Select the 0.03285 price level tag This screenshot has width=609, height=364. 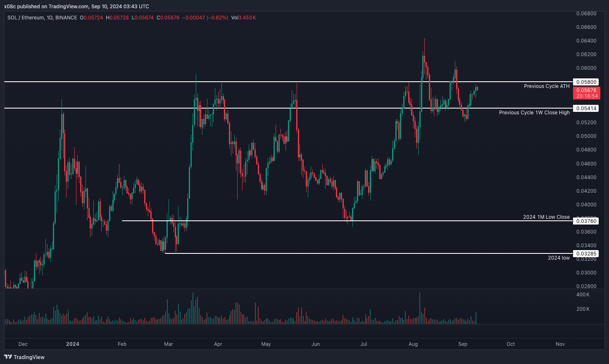click(x=586, y=254)
